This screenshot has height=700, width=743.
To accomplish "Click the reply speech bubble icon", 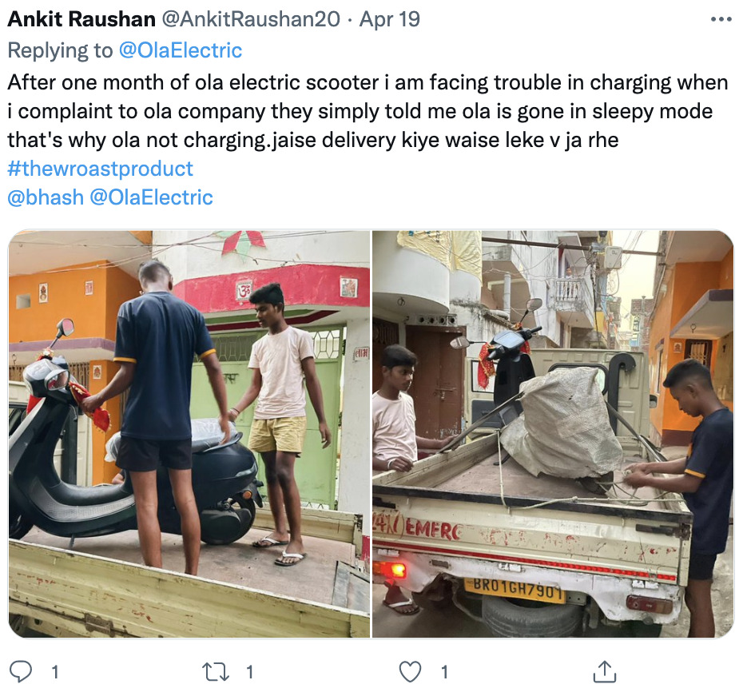I will point(22,671).
